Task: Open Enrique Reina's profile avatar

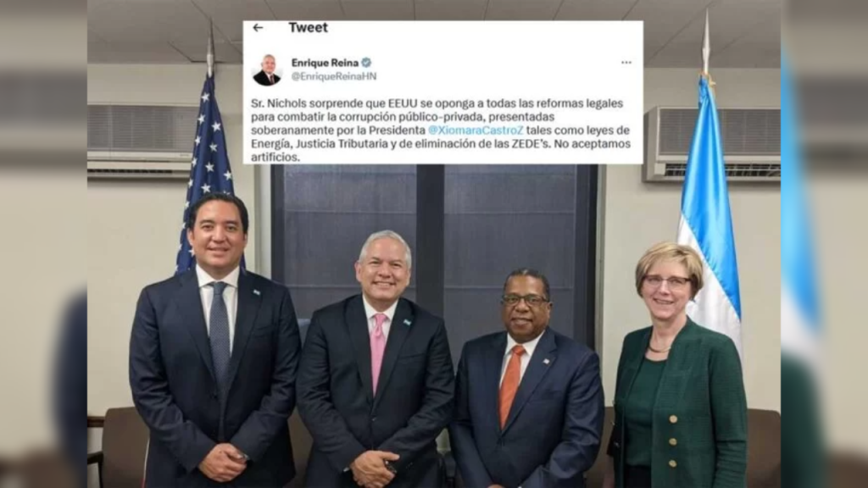Action: click(x=267, y=69)
